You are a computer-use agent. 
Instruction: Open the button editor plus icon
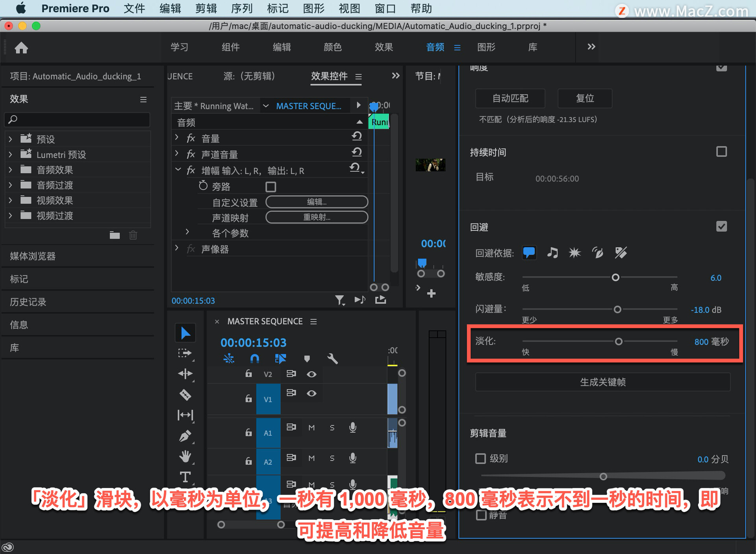431,293
